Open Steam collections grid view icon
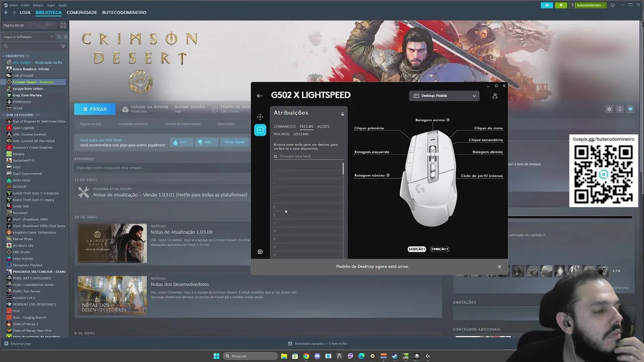 (x=63, y=25)
